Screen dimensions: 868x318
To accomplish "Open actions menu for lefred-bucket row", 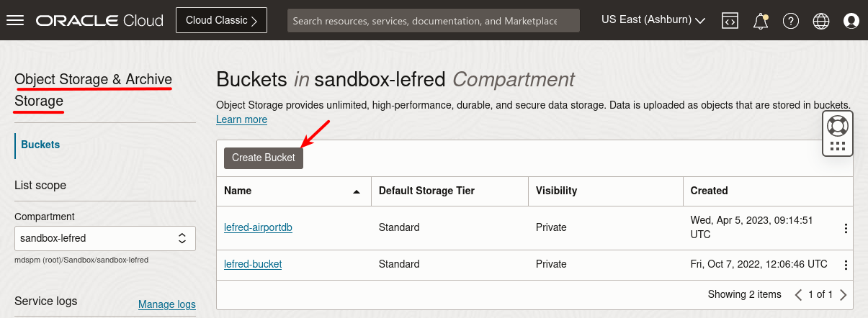I will (846, 265).
